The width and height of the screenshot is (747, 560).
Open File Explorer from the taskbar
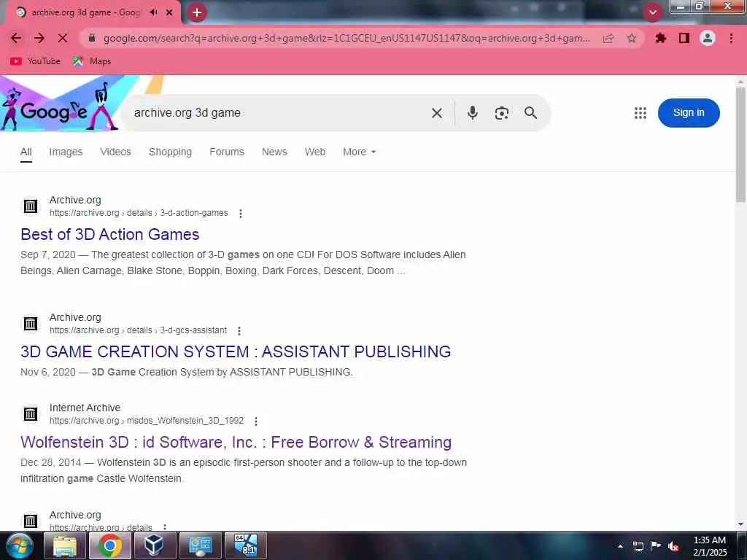point(65,545)
